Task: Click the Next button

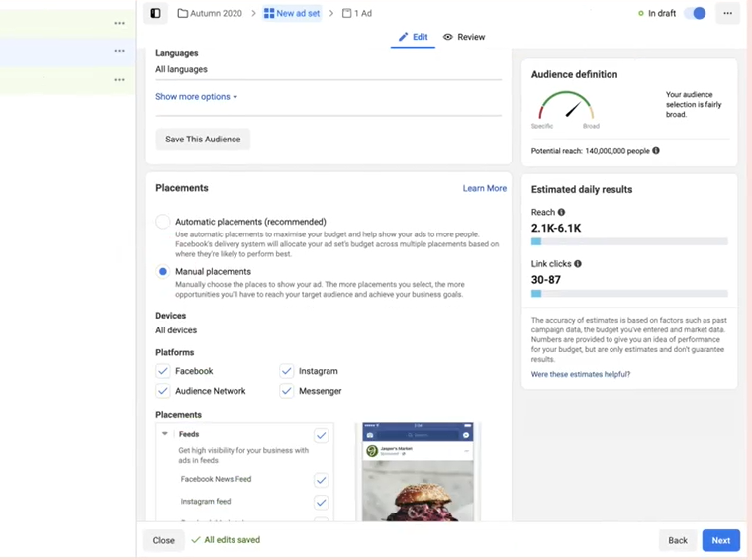Action: click(x=720, y=540)
